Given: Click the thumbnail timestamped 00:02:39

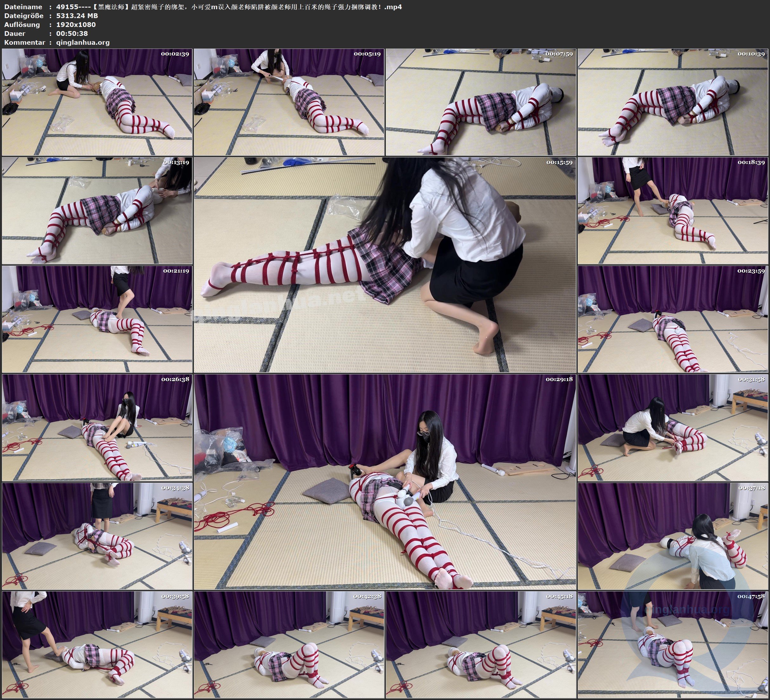Looking at the screenshot, I should coord(97,102).
